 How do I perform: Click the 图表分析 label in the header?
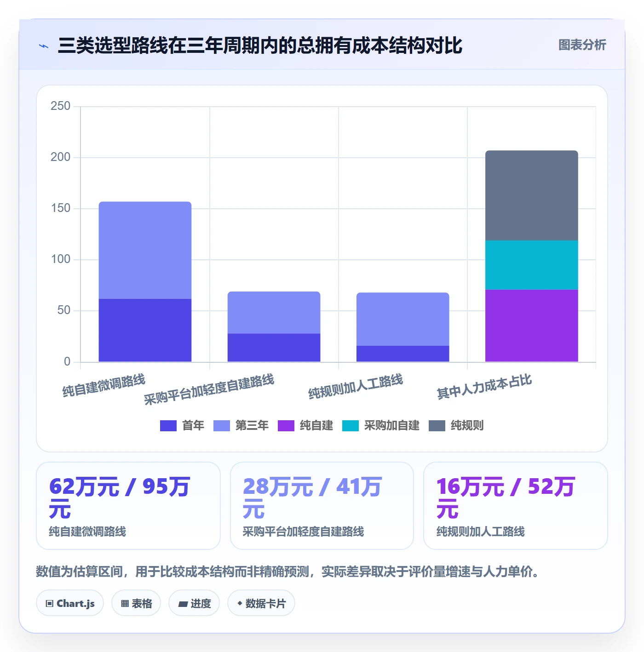coord(582,45)
